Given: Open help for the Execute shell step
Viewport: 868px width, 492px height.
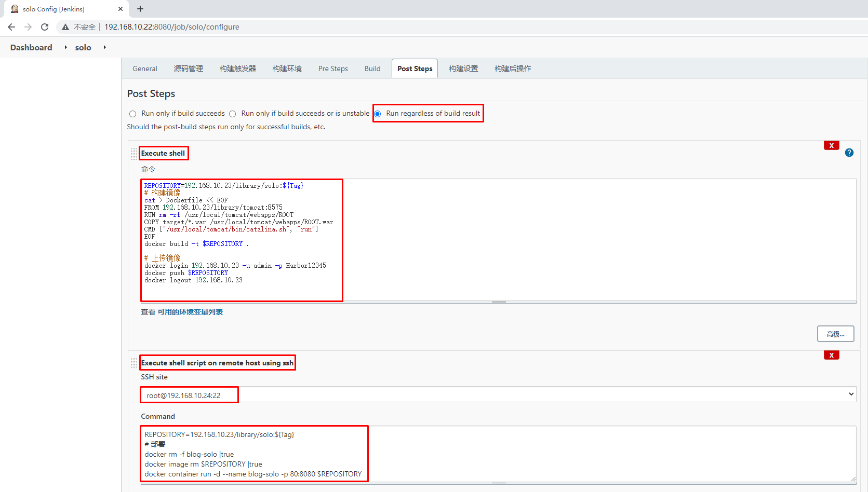Looking at the screenshot, I should [x=849, y=153].
